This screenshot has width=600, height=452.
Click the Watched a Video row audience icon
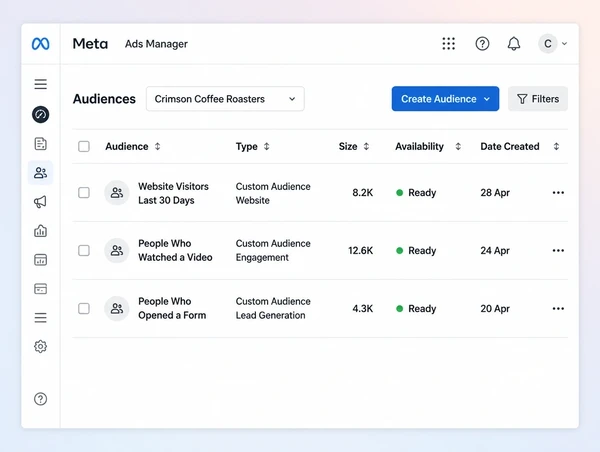click(117, 250)
